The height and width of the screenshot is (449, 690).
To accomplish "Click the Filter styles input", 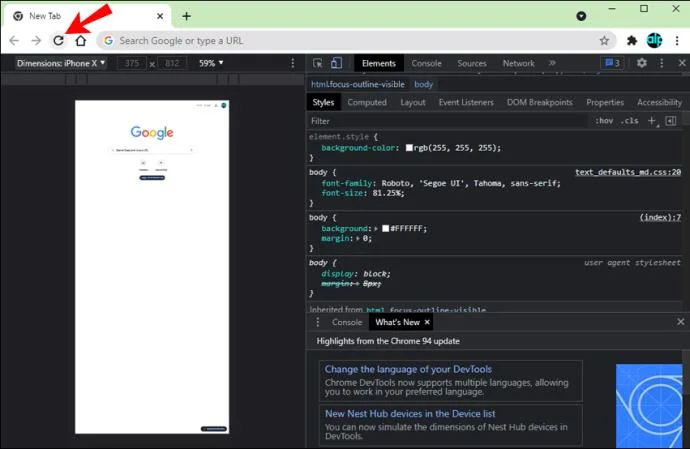I will pyautogui.click(x=447, y=121).
